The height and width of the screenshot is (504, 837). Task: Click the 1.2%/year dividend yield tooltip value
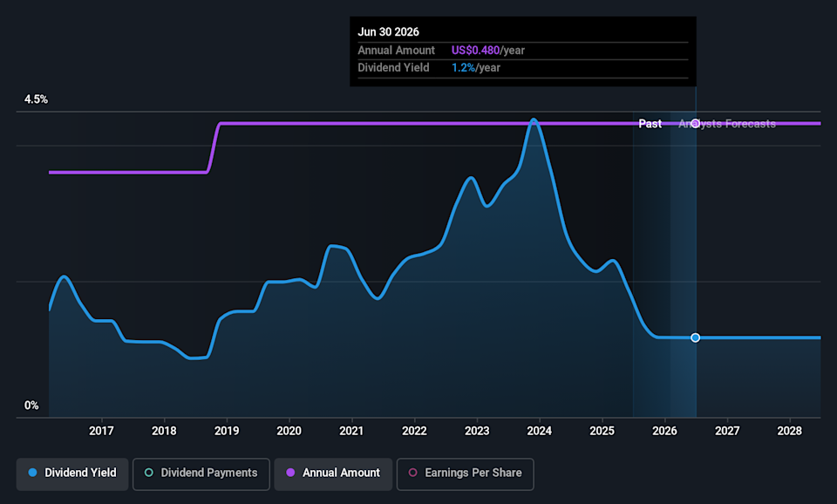(x=475, y=68)
